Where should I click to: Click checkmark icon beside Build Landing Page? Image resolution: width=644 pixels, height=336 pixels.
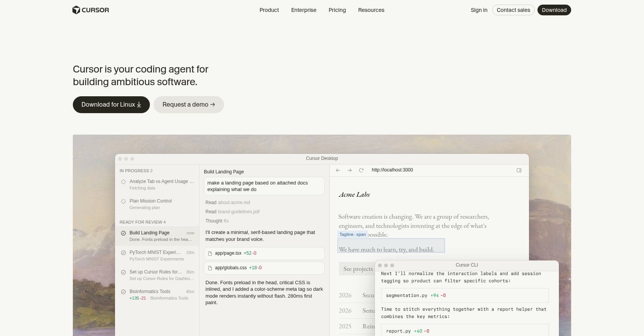click(123, 233)
